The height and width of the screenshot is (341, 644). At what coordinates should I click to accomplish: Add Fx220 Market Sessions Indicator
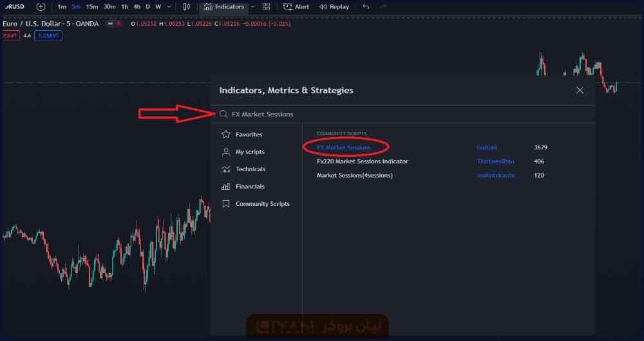pos(362,161)
